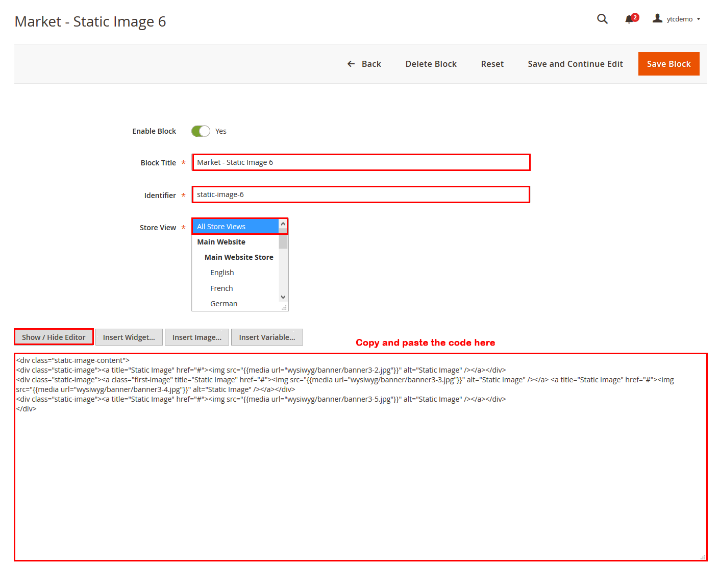The height and width of the screenshot is (588, 719).
Task: Choose French in Store View list
Action: click(221, 288)
